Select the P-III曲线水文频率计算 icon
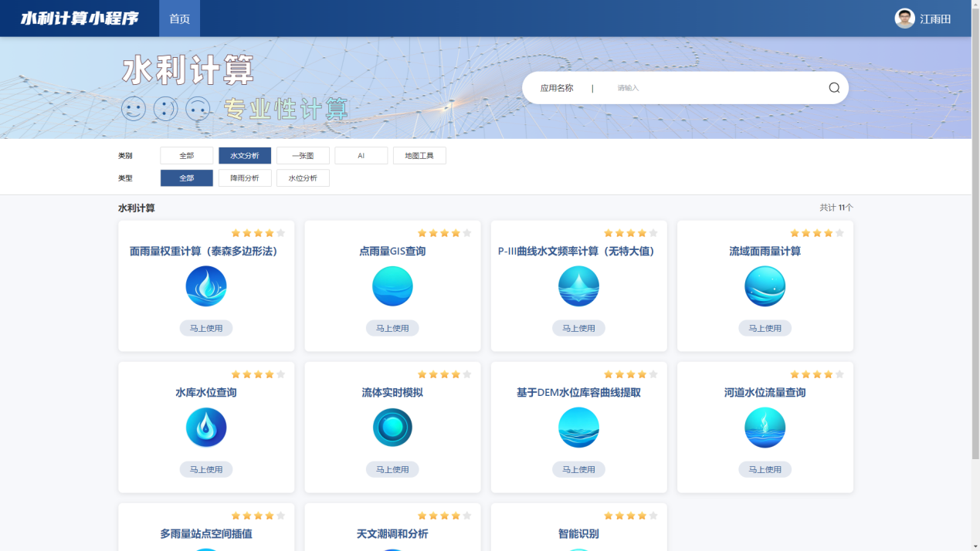The height and width of the screenshot is (551, 980). (x=578, y=286)
